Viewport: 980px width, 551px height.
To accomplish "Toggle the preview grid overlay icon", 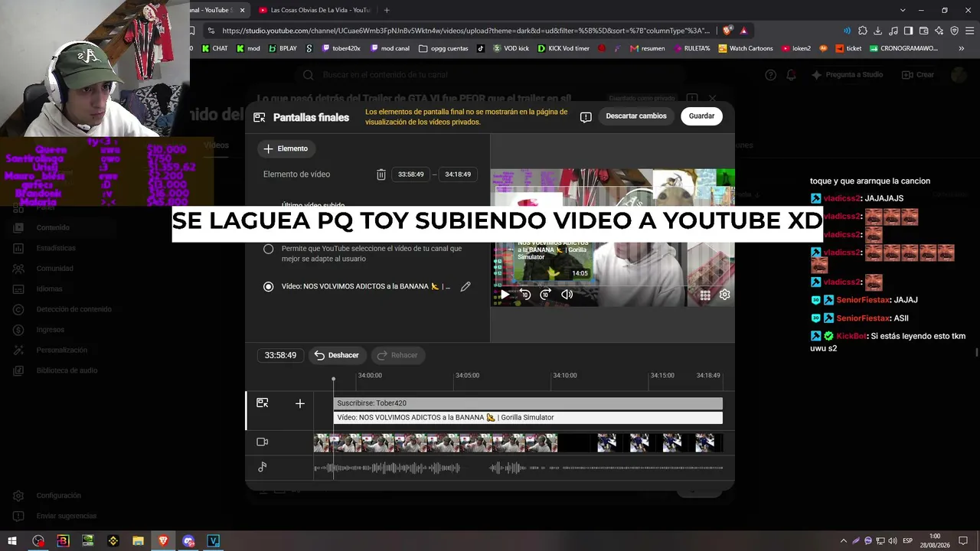I will (705, 295).
